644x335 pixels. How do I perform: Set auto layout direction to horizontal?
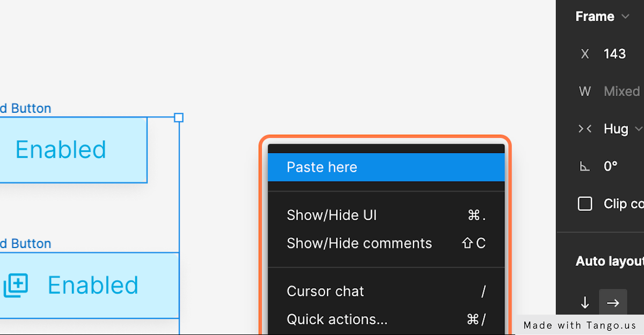(612, 303)
